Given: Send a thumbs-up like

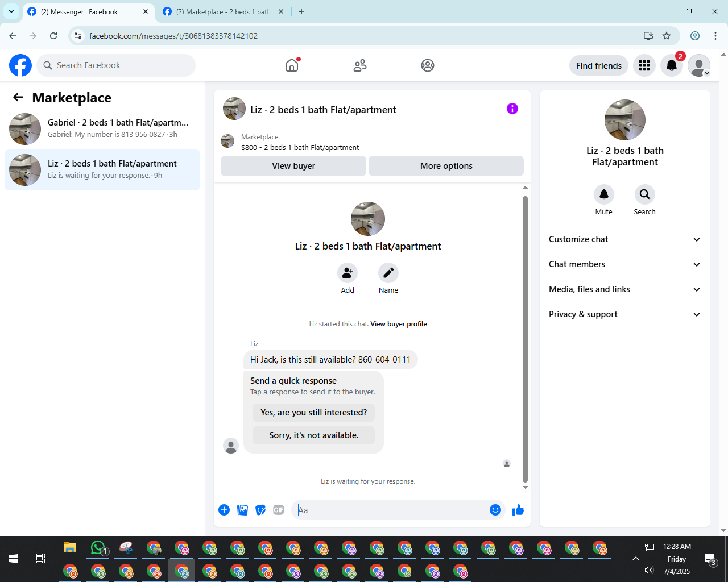Looking at the screenshot, I should pos(518,510).
